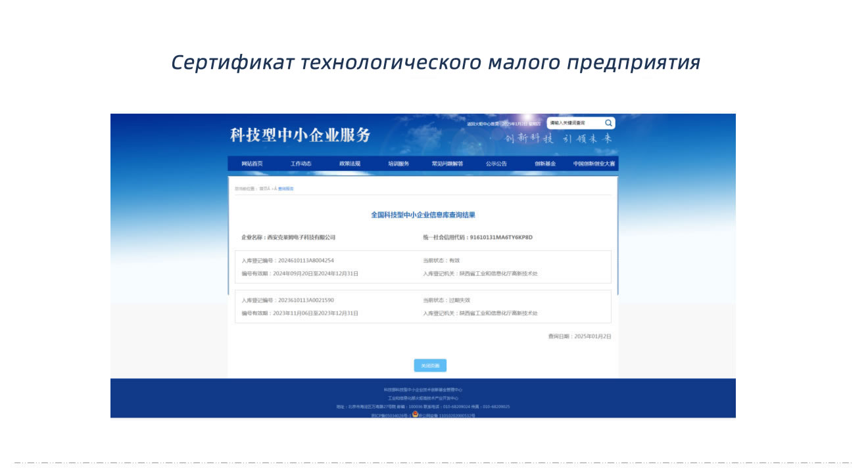The image size is (868, 473).
Task: Open the 常见问题解答 menu item
Action: click(x=447, y=164)
